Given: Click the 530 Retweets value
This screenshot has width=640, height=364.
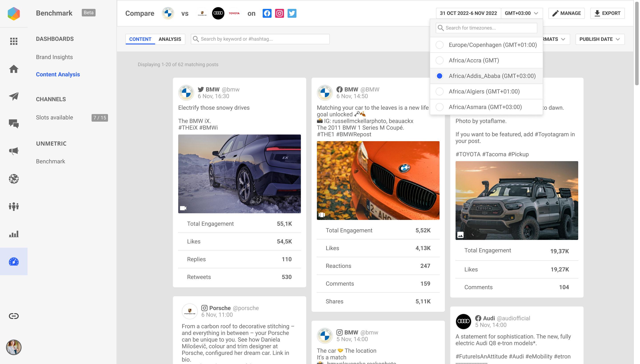Looking at the screenshot, I should [287, 277].
